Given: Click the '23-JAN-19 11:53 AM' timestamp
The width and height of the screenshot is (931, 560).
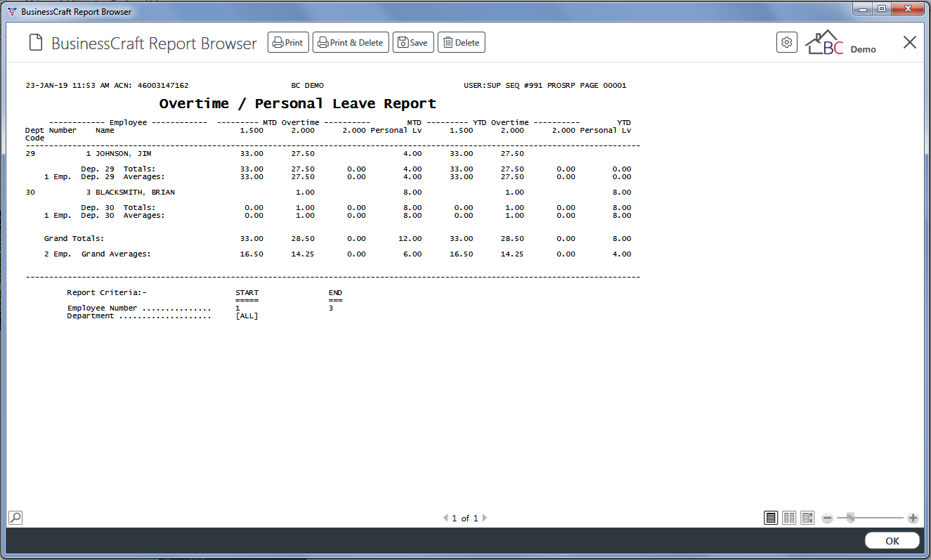Looking at the screenshot, I should (x=67, y=86).
